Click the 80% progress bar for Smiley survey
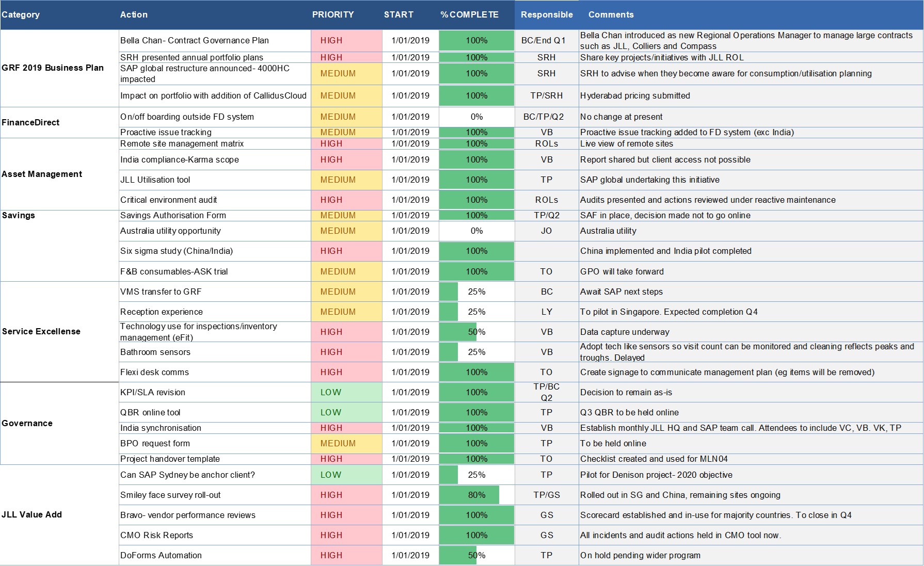 (x=469, y=495)
